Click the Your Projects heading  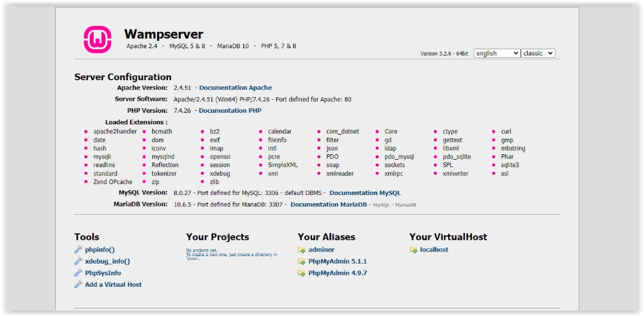coord(218,237)
